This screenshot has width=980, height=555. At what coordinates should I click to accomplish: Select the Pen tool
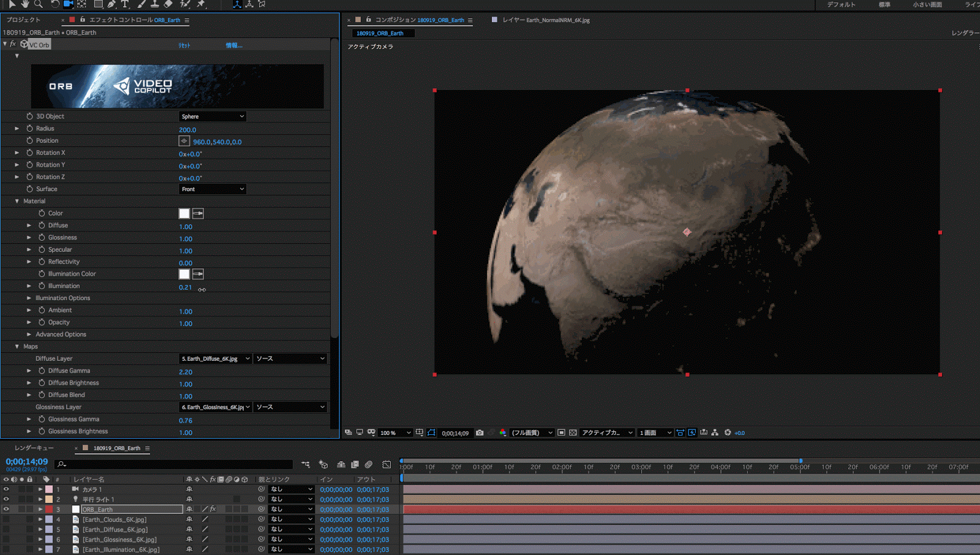pos(111,4)
